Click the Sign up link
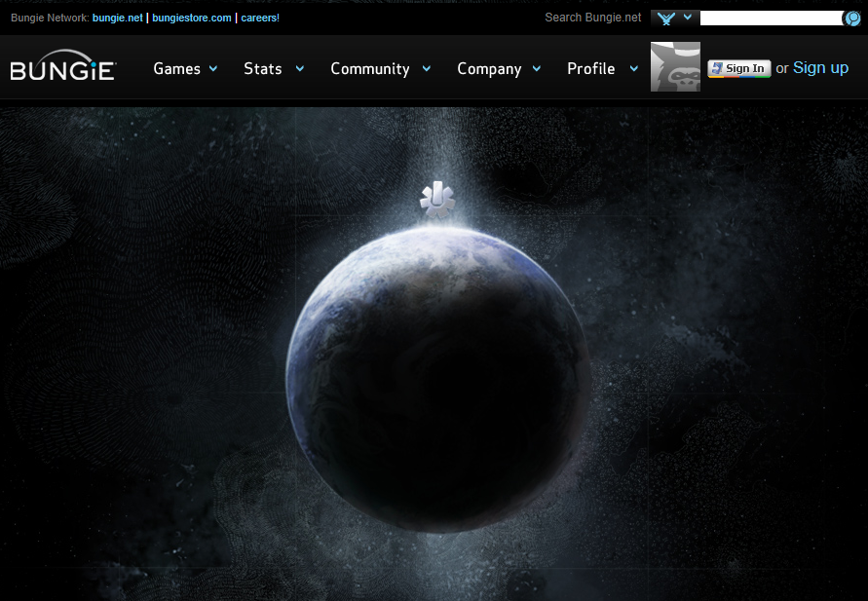This screenshot has height=601, width=868. pyautogui.click(x=820, y=67)
